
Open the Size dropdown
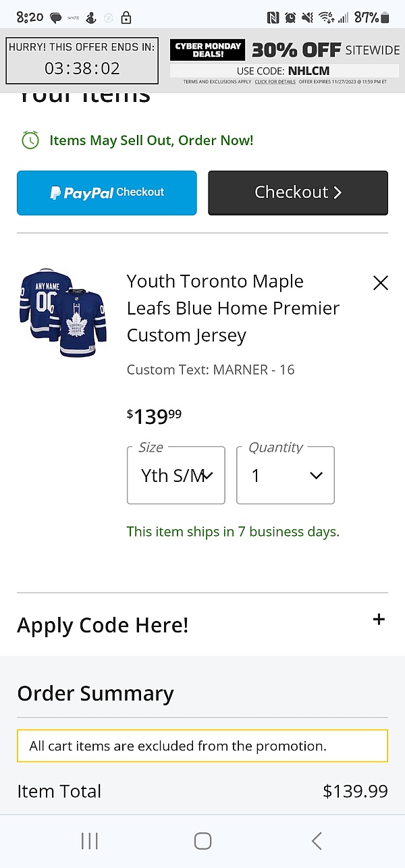(x=175, y=475)
